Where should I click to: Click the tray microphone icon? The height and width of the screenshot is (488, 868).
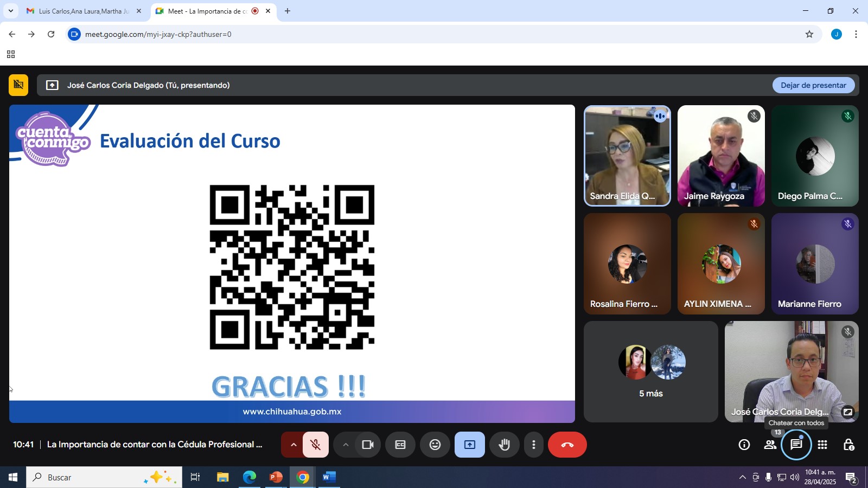(768, 477)
